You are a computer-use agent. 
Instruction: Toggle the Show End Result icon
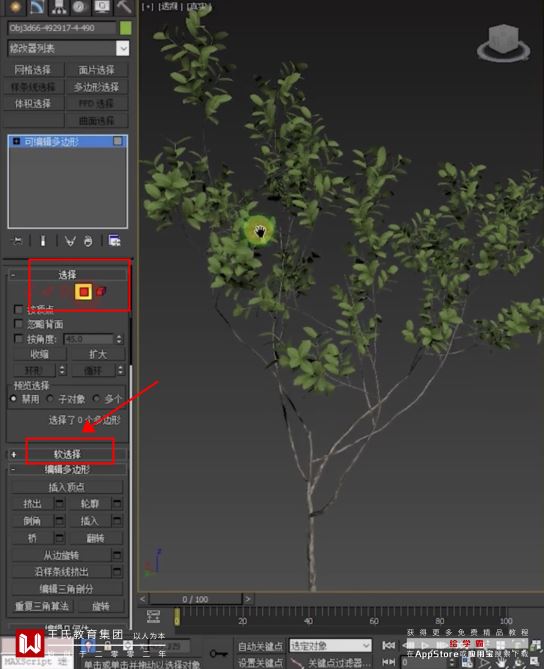(x=43, y=241)
